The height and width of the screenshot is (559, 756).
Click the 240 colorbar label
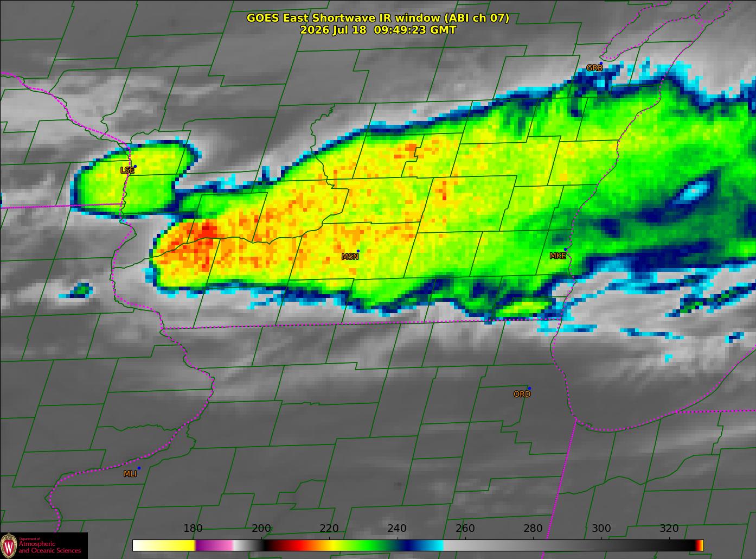(397, 529)
